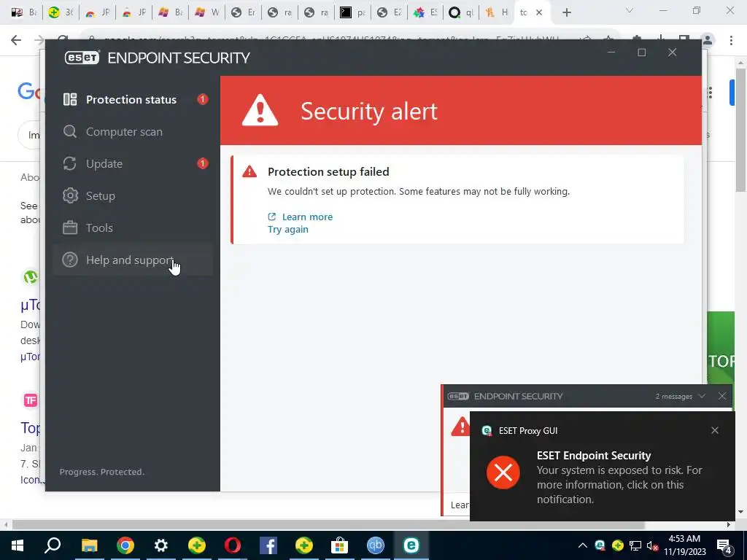
Task: Close the ESET Endpoint Security messages popup
Action: (722, 396)
